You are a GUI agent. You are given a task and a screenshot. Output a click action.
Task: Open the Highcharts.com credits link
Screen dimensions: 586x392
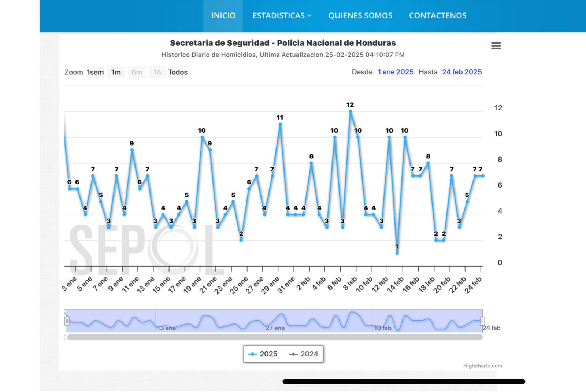click(482, 366)
